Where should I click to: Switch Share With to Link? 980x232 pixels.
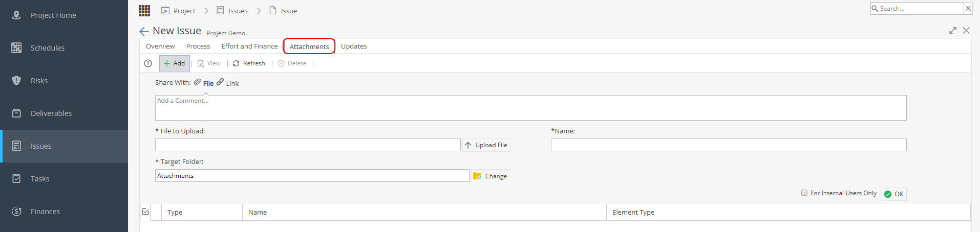click(228, 83)
